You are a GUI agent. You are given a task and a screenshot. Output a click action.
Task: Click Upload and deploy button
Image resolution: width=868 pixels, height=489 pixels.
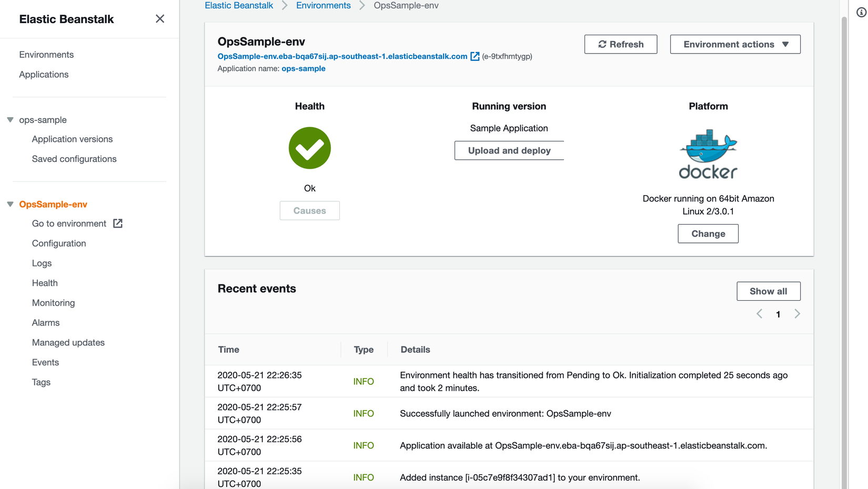tap(509, 150)
